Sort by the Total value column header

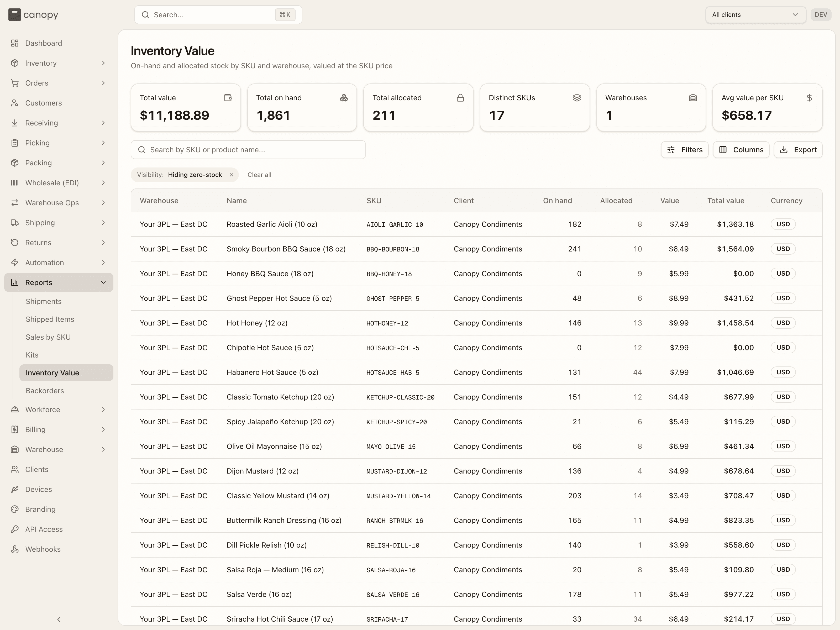(x=725, y=201)
